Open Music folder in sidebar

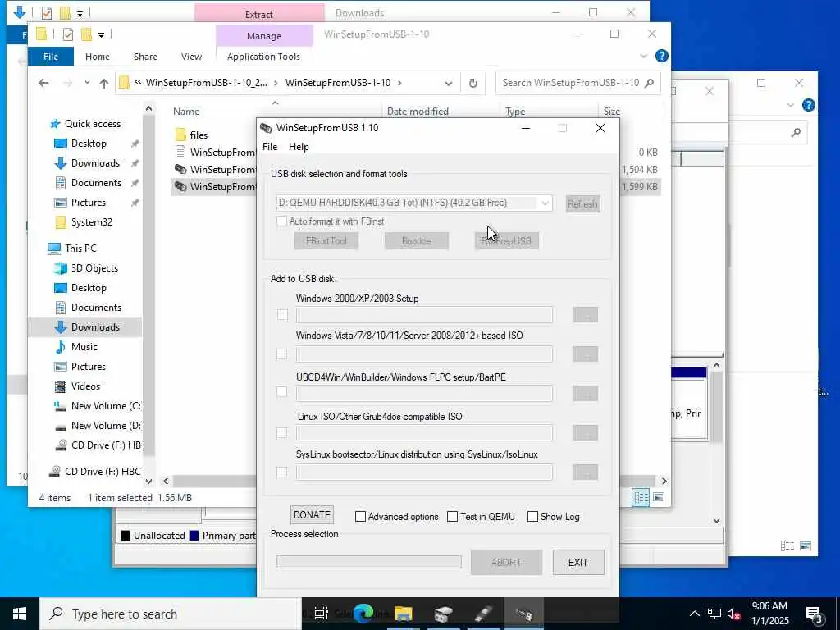point(84,347)
